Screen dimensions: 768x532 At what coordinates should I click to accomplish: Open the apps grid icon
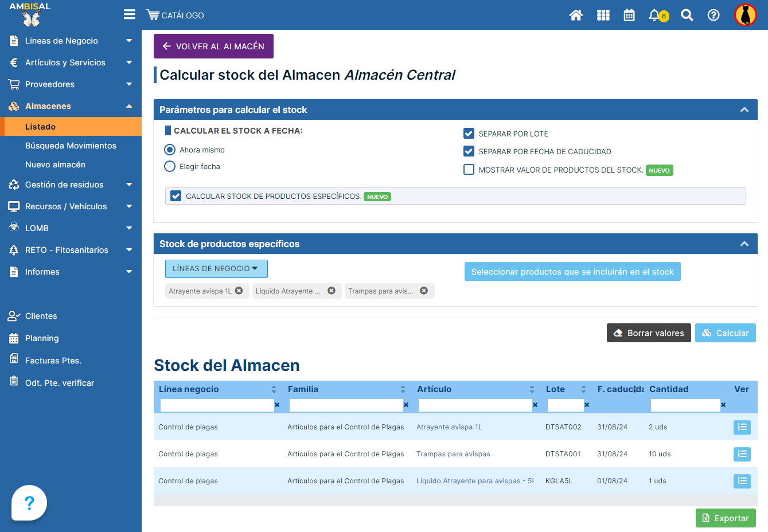pyautogui.click(x=603, y=15)
